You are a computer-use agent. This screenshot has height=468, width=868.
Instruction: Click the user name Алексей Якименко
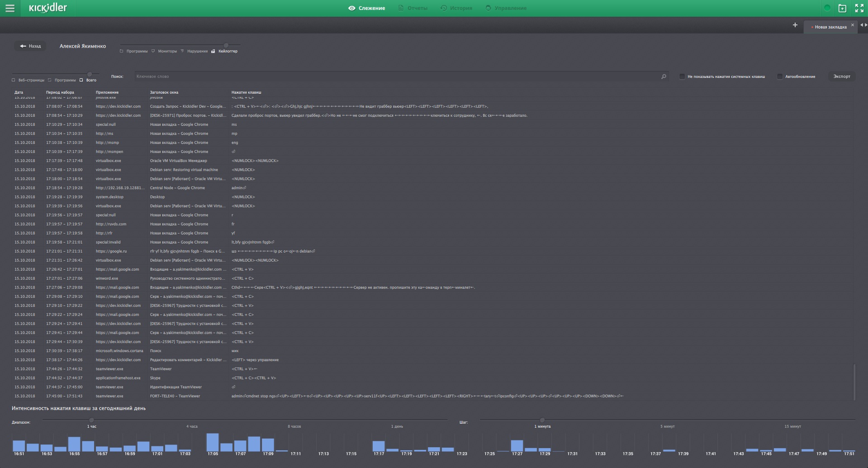coord(83,46)
